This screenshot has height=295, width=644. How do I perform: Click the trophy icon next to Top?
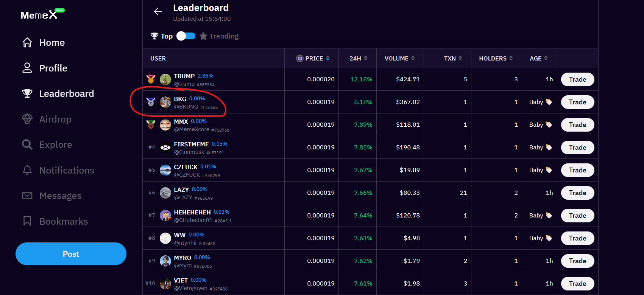(x=154, y=36)
